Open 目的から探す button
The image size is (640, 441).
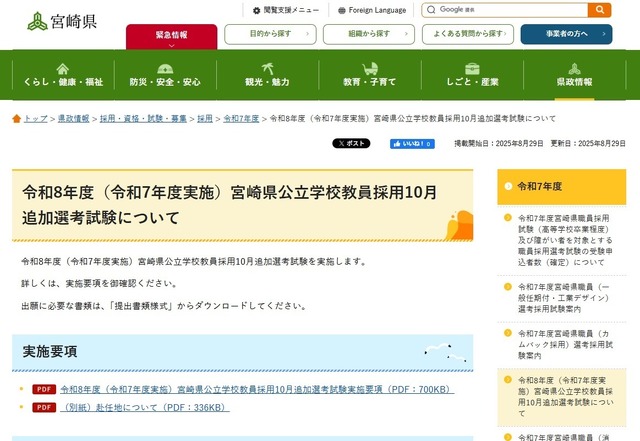click(x=270, y=34)
